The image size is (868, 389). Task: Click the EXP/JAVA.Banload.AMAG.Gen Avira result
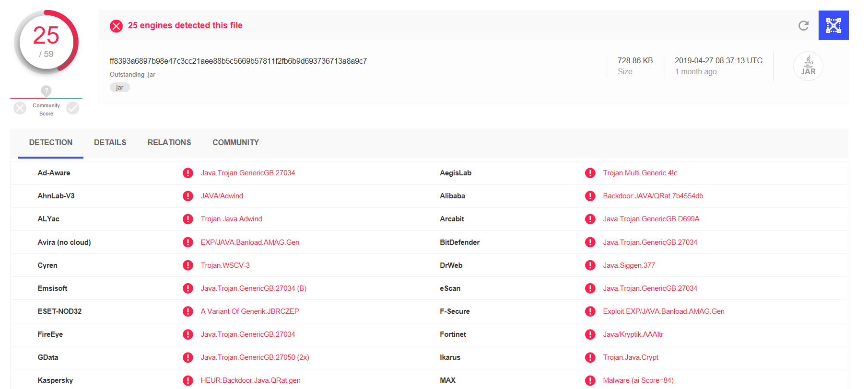coord(250,242)
